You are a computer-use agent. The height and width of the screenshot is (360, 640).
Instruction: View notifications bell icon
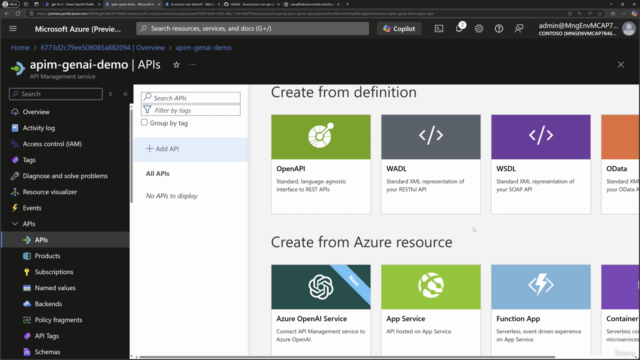point(459,28)
